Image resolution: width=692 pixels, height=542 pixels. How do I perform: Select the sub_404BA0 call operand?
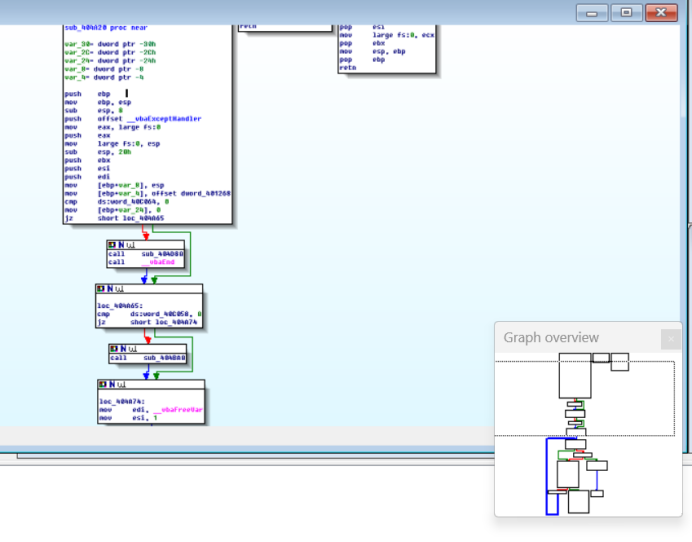[x=163, y=357]
